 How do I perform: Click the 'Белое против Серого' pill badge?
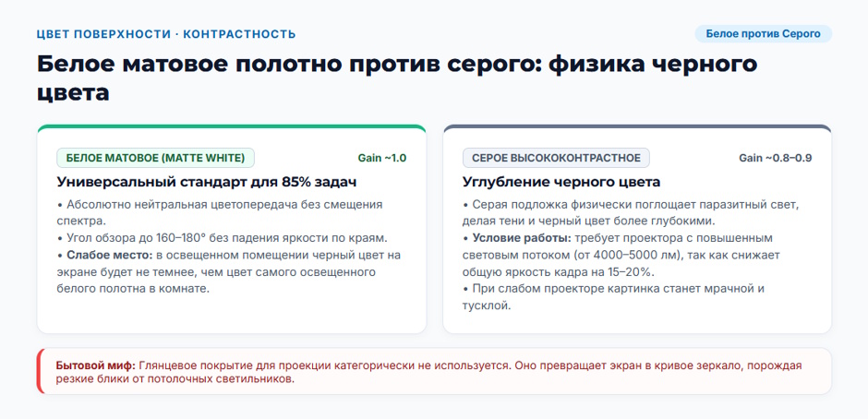coord(763,34)
